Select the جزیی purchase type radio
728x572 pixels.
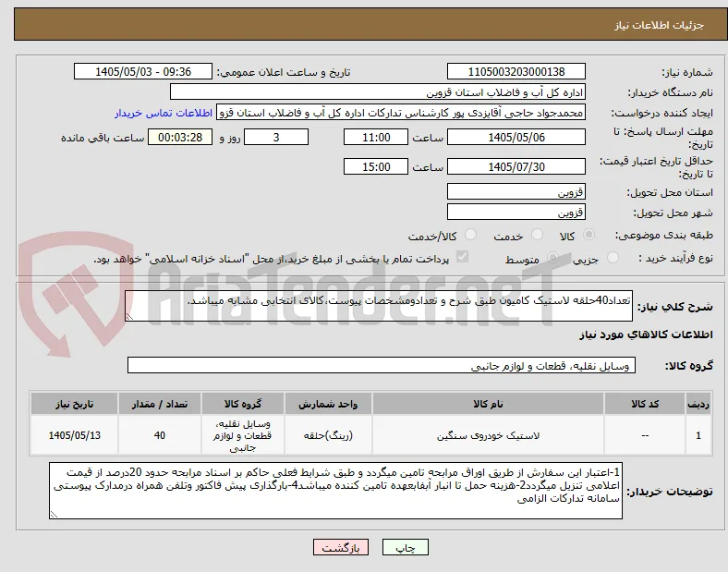[613, 258]
